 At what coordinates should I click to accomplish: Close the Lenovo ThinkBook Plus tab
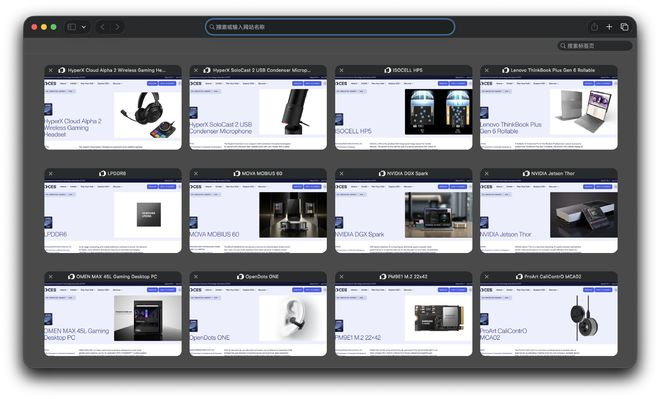click(x=487, y=70)
